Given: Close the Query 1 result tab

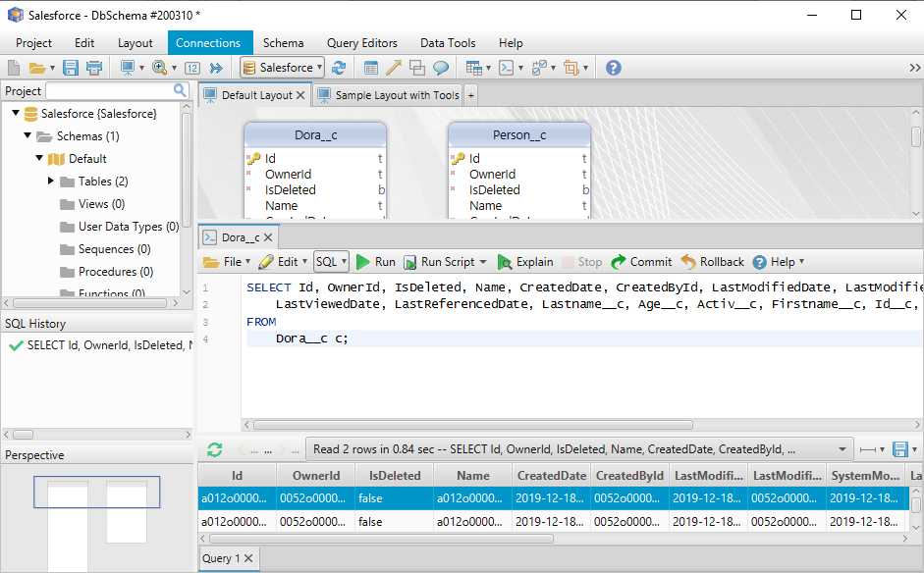Looking at the screenshot, I should point(248,558).
